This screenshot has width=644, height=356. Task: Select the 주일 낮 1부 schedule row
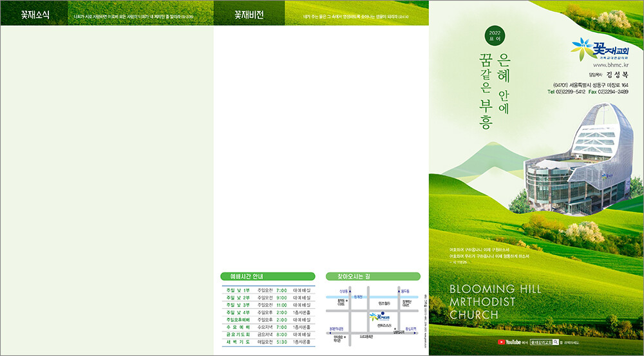pyautogui.click(x=267, y=290)
